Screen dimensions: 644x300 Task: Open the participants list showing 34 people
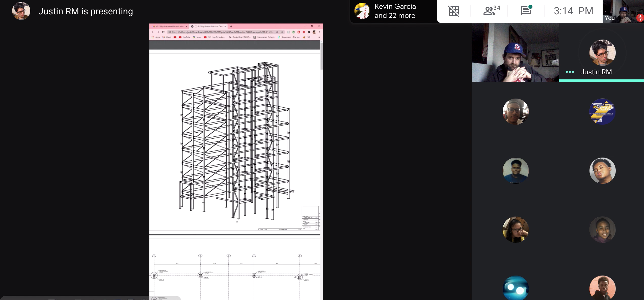[491, 11]
